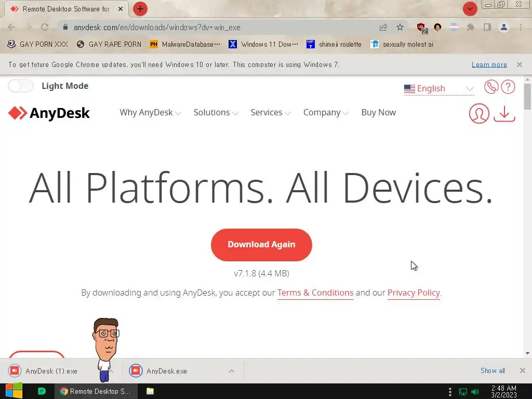This screenshot has width=532, height=399.
Task: Close the downloads bar
Action: (523, 371)
